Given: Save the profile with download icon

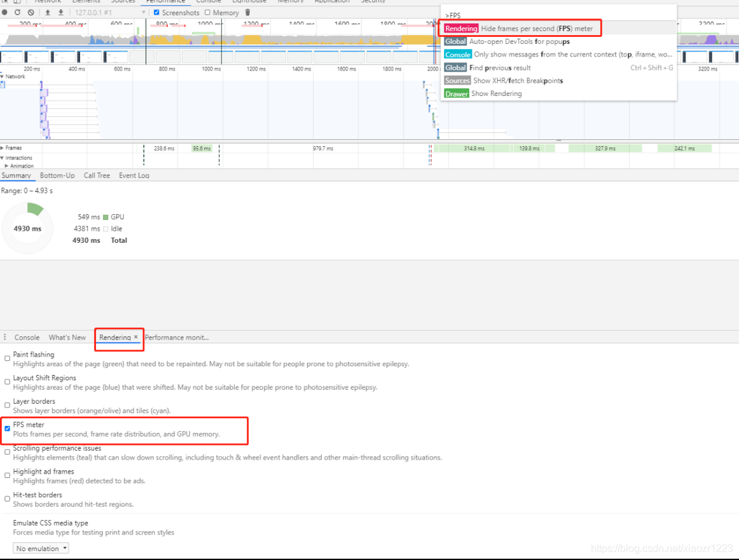Looking at the screenshot, I should pyautogui.click(x=61, y=12).
